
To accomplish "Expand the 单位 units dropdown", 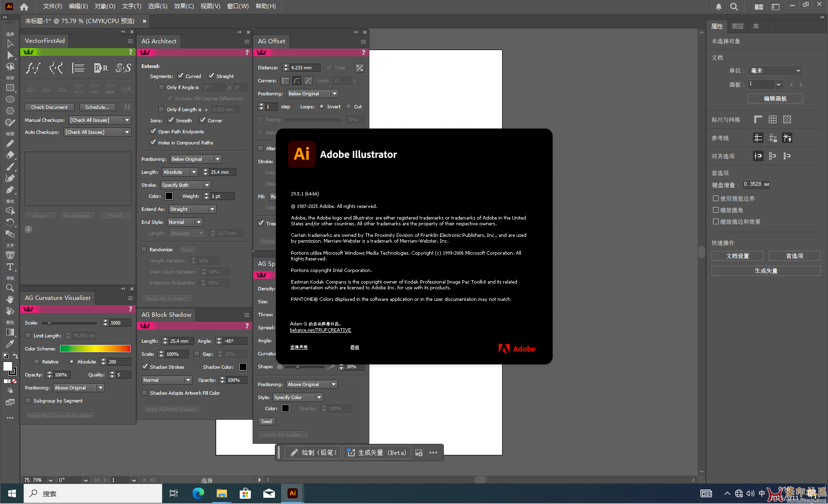I will click(775, 70).
